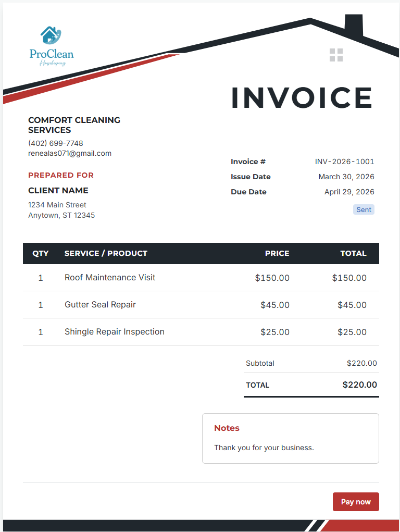
Task: Click the red Pay now button
Action: [356, 501]
